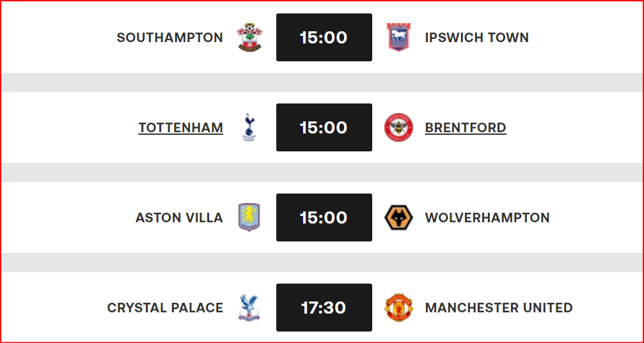Click the Tottenham cockerel crest

249,128
